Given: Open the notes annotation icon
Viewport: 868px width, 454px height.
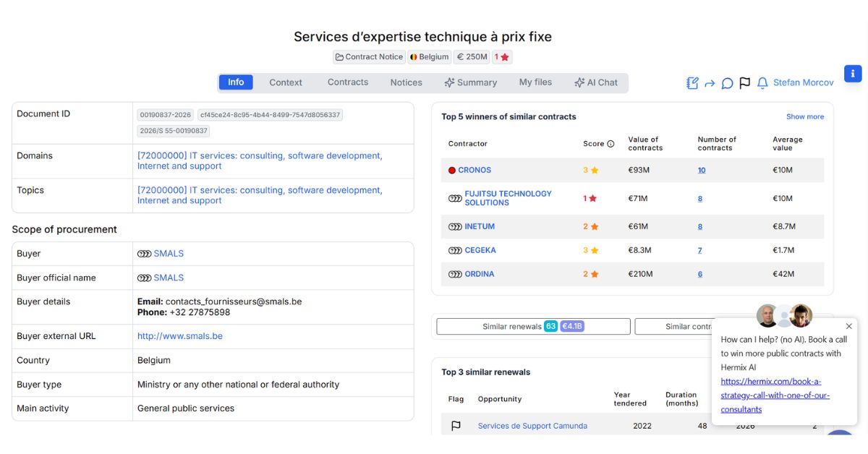Looking at the screenshot, I should (692, 83).
